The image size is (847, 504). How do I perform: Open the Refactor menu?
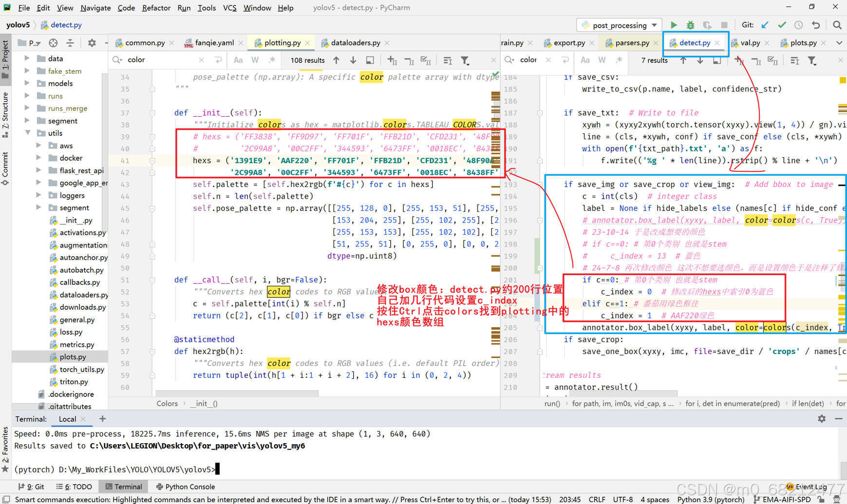pyautogui.click(x=156, y=8)
